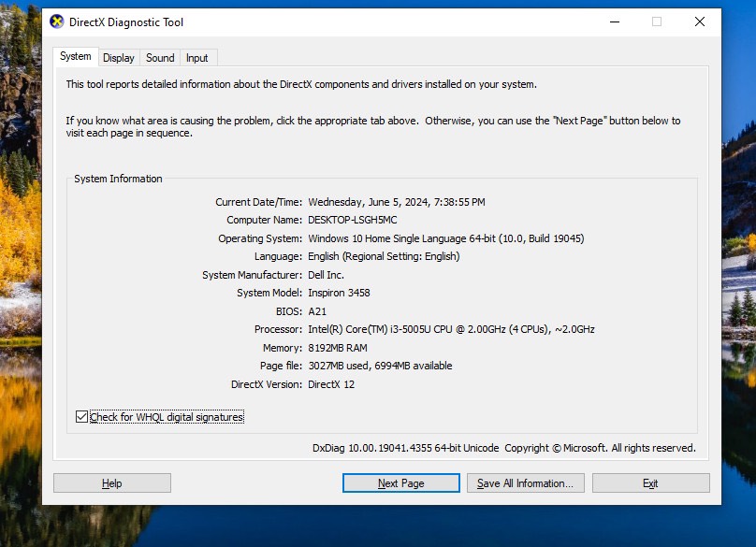Click the grayed-out maximize button

[657, 22]
